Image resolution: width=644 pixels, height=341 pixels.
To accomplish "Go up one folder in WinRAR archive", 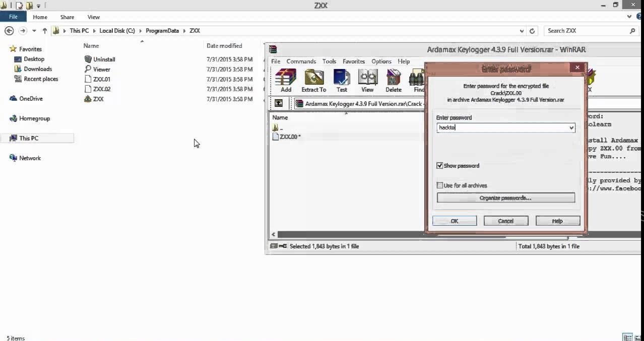I will pyautogui.click(x=278, y=103).
